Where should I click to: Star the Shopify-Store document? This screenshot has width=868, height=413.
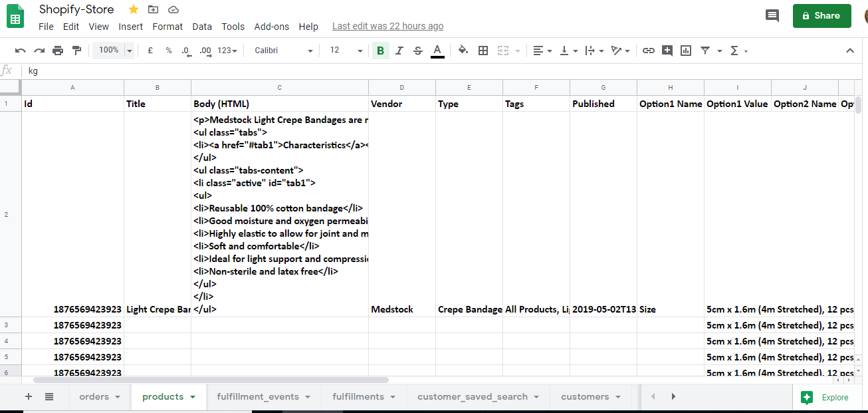(x=134, y=9)
